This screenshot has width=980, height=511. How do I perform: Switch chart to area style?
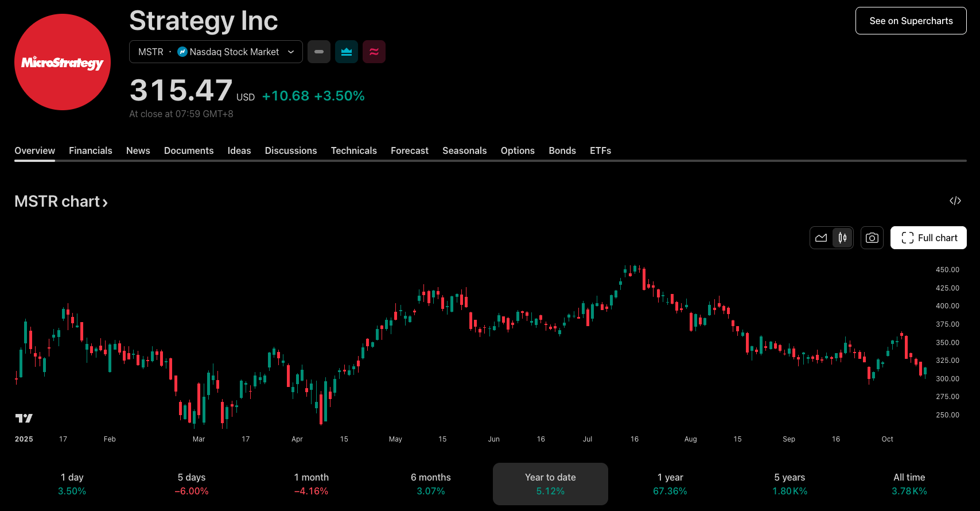click(x=821, y=238)
